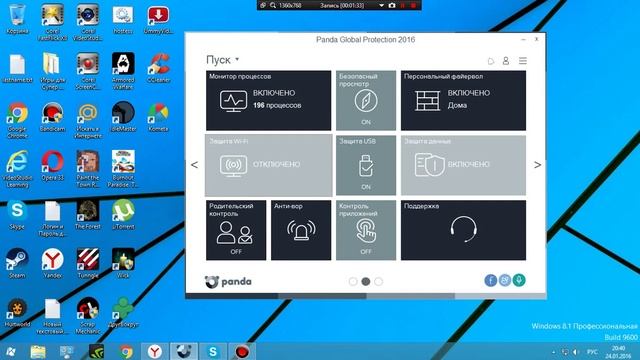640x360 pixels.
Task: Open the Personal Firewall tile
Action: [x=463, y=100]
